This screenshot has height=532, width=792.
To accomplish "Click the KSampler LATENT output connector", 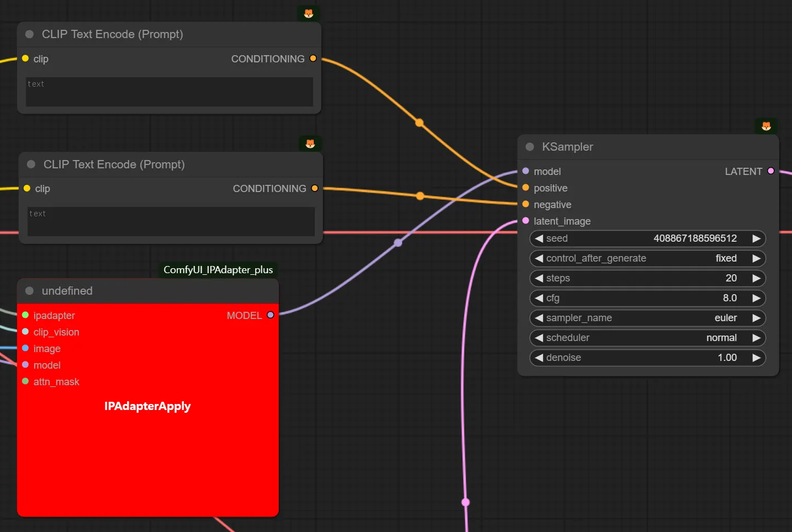I will [x=771, y=171].
